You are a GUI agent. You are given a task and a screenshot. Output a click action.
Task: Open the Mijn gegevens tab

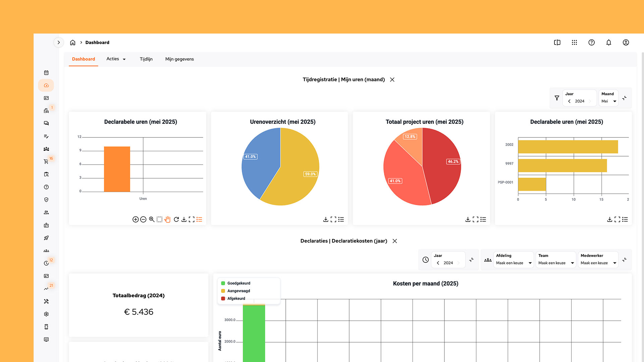(x=179, y=59)
